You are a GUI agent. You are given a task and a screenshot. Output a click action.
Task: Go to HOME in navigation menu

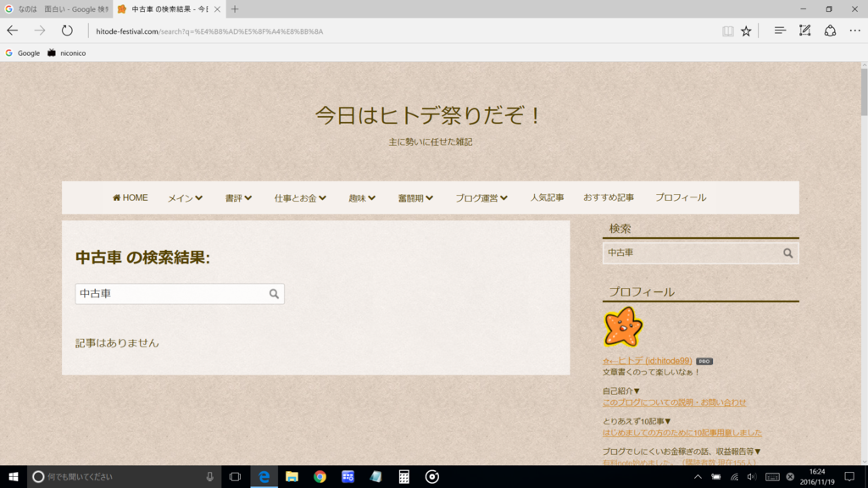tap(130, 197)
